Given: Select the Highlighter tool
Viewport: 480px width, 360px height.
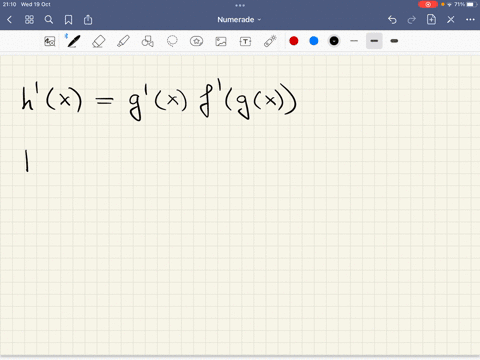Looking at the screenshot, I should (123, 41).
